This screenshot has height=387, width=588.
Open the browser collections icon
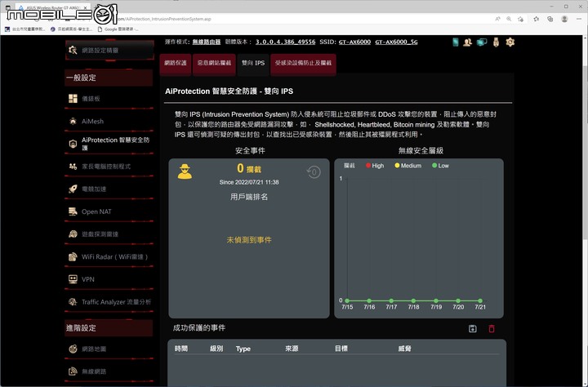(x=550, y=19)
